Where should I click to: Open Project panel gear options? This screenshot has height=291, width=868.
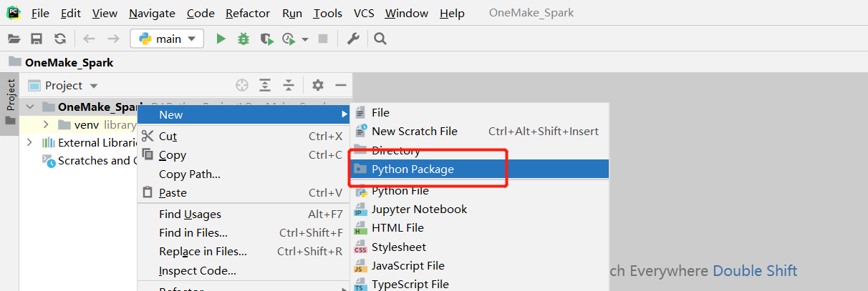318,86
